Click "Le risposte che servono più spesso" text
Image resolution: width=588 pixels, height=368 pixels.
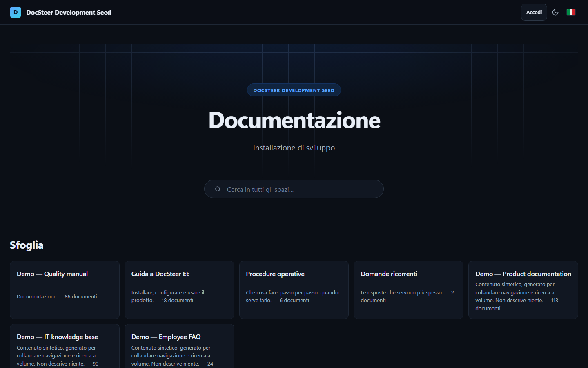[x=407, y=296]
